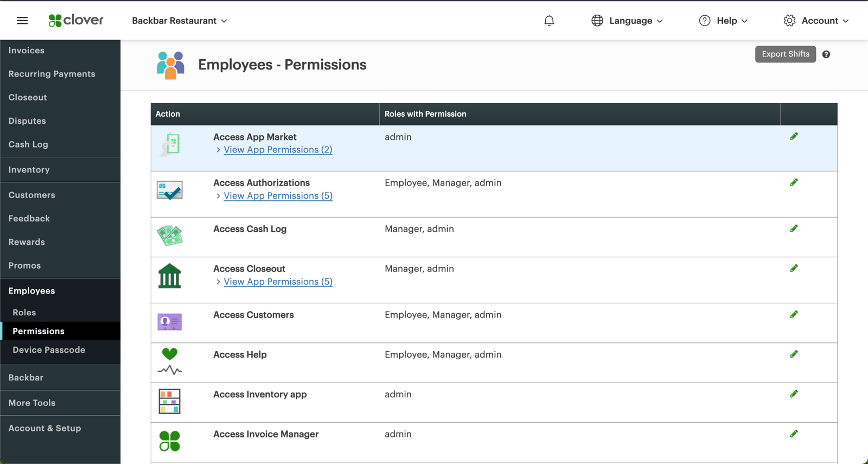868x464 pixels.
Task: Click pencil icon for Access Cash Log
Action: 794,229
